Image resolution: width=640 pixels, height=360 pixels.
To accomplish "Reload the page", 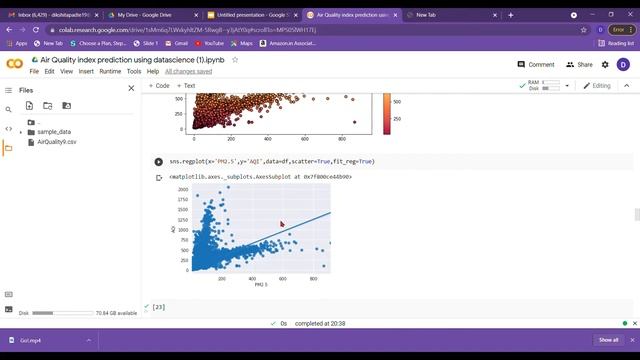I will click(x=36, y=30).
